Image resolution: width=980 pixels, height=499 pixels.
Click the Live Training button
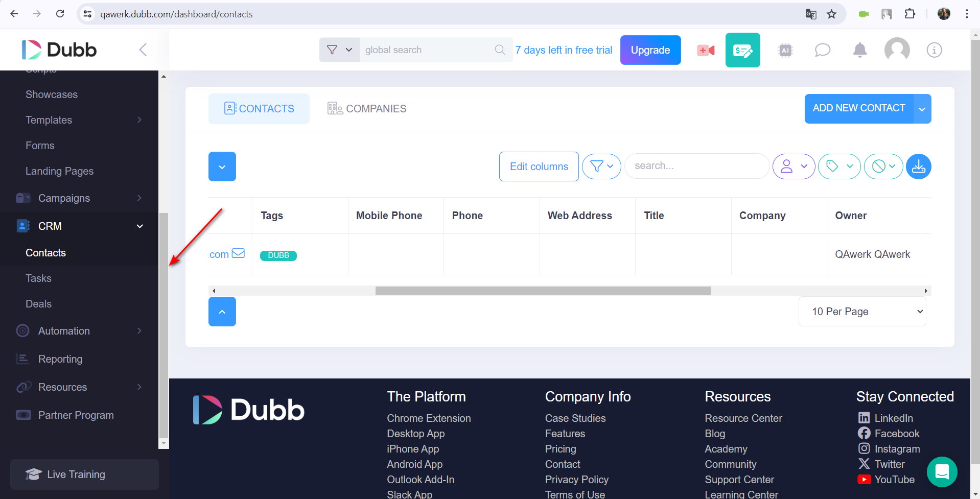[84, 474]
